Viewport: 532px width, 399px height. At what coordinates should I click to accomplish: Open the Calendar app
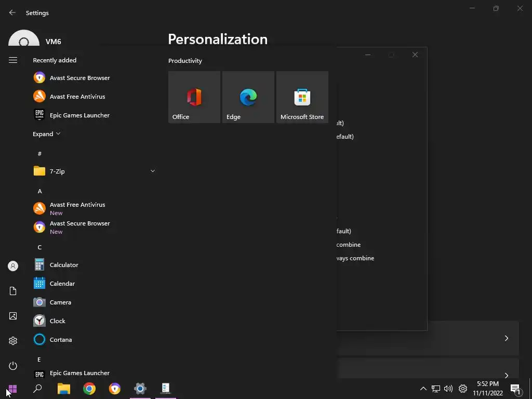click(94, 283)
